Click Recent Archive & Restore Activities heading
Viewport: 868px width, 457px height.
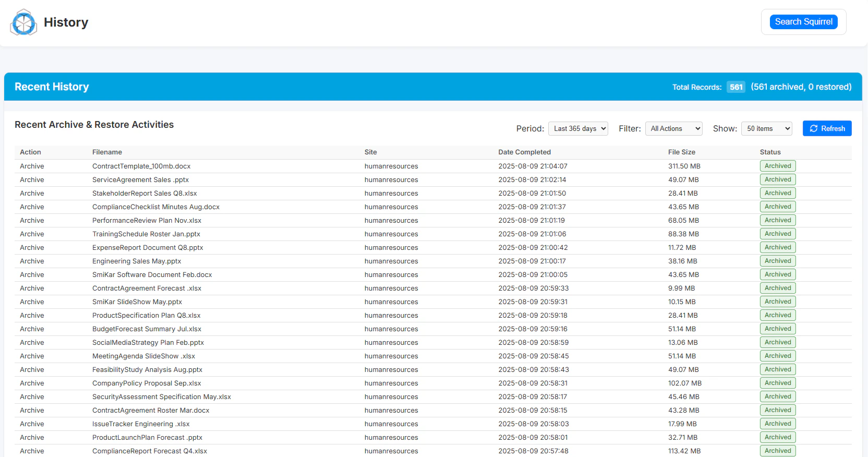click(x=94, y=125)
